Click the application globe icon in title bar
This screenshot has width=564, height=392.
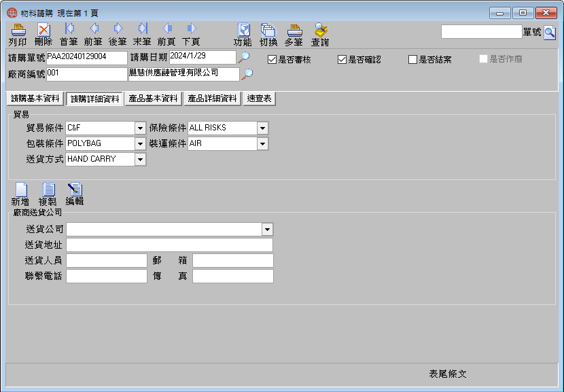click(x=12, y=13)
